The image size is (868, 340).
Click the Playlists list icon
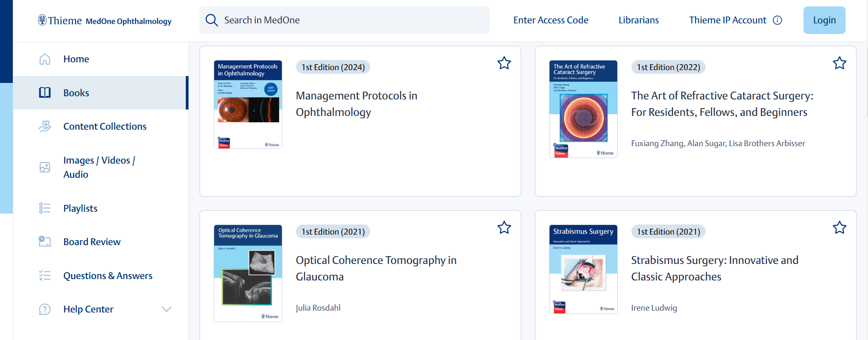pyautogui.click(x=45, y=208)
